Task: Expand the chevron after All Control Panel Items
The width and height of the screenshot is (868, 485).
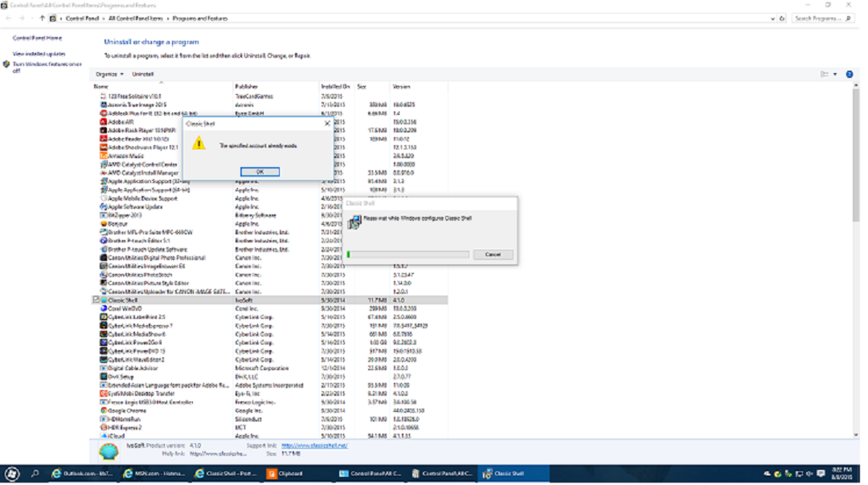Action: [x=168, y=18]
